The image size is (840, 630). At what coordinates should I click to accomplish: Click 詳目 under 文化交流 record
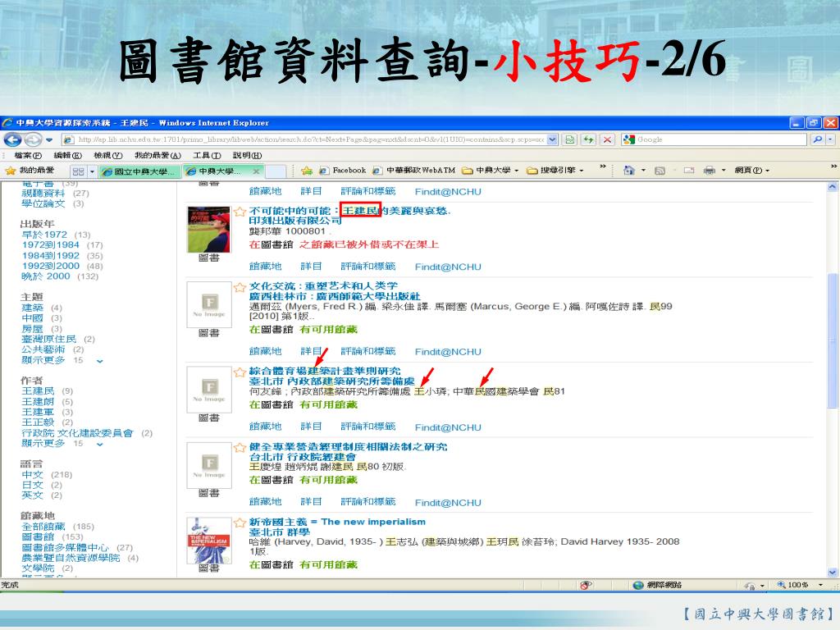pos(311,351)
